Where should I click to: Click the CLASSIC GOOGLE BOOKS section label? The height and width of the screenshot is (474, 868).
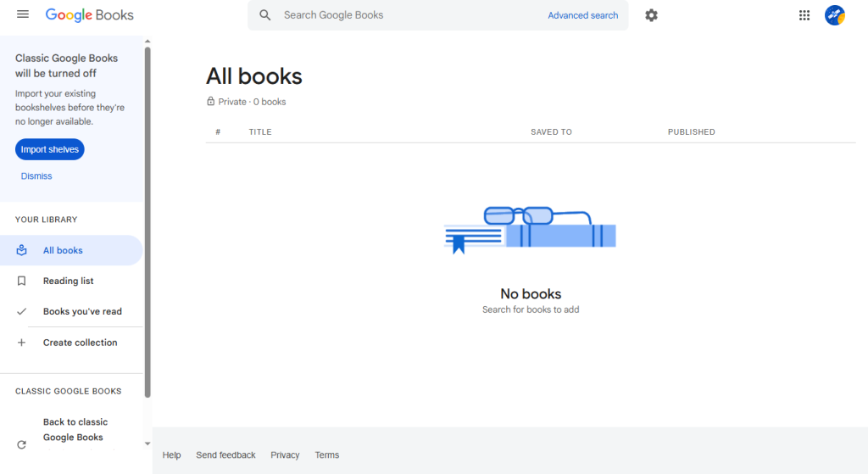[69, 392]
